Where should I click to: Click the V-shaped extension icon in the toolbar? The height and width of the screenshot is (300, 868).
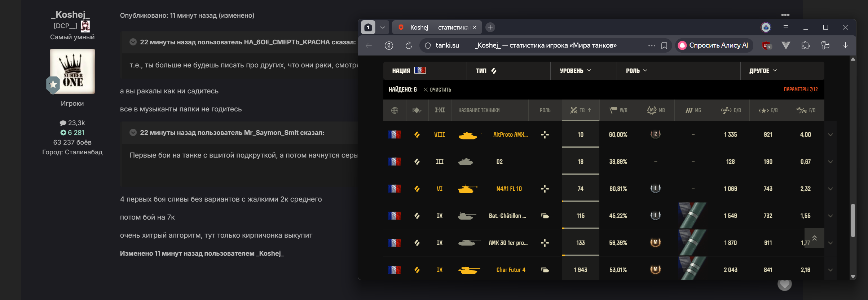pyautogui.click(x=786, y=45)
